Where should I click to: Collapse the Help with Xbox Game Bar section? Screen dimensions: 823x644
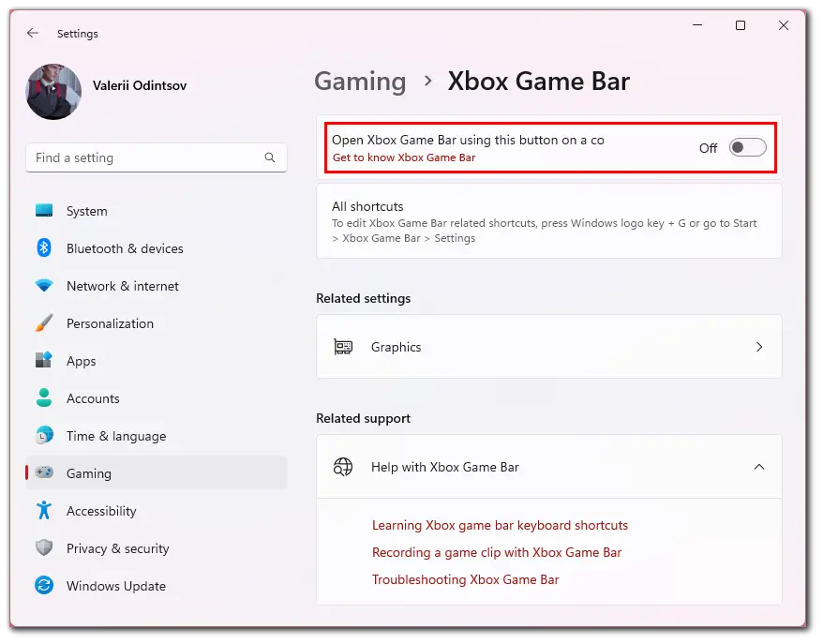(x=759, y=467)
